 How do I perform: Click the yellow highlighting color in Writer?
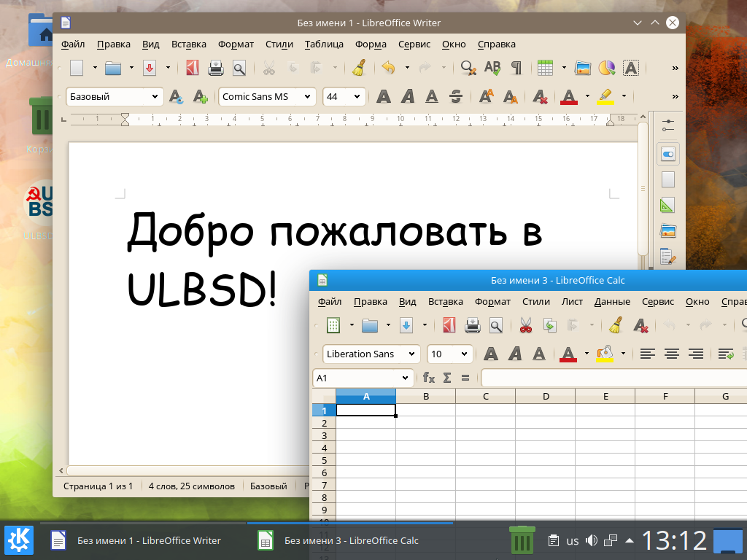tap(605, 97)
